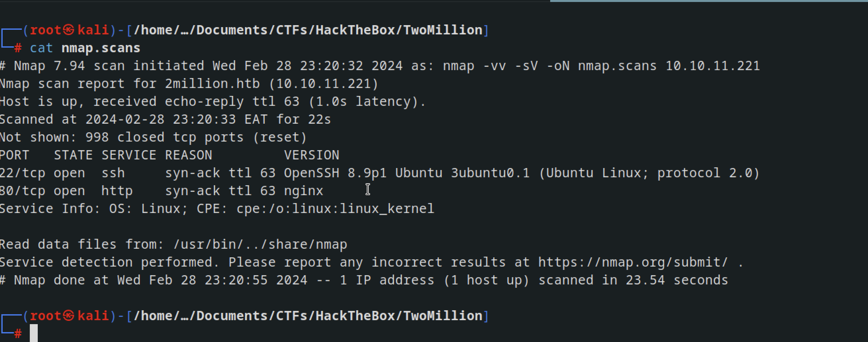
Task: Click the nmap.scans filename in the cat command
Action: (101, 48)
